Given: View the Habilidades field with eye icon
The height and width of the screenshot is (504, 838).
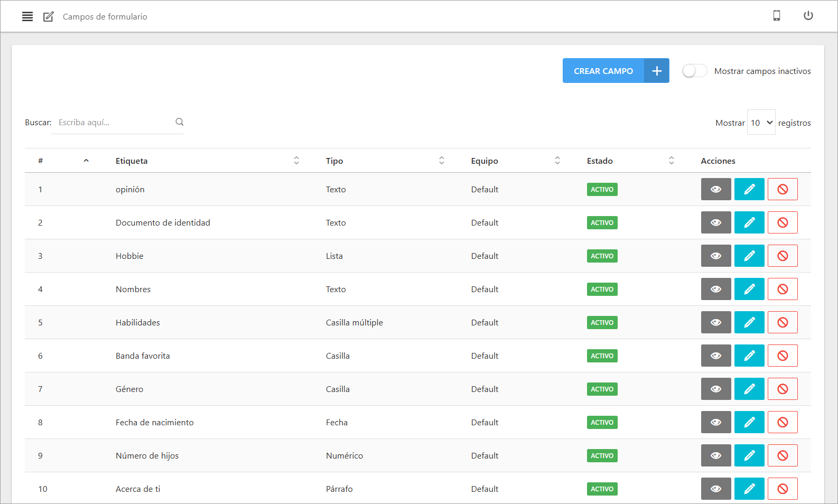Looking at the screenshot, I should [715, 322].
